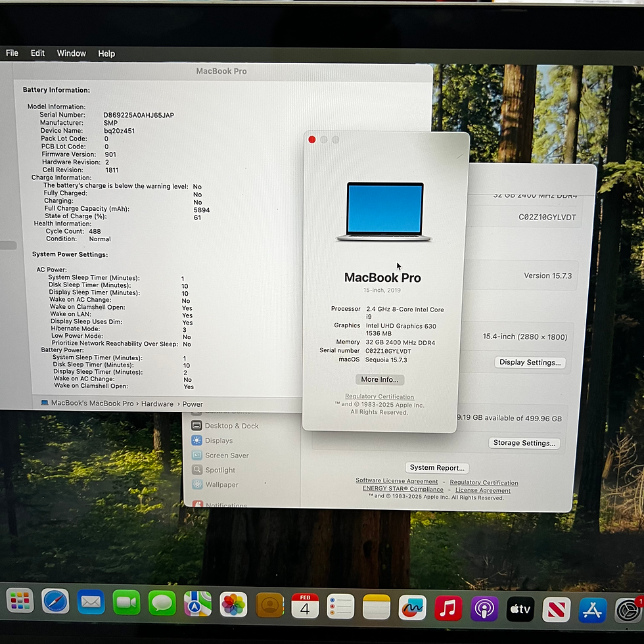Click the battery serial D869225A0AHJ65JAP
644x644 pixels.
139,115
